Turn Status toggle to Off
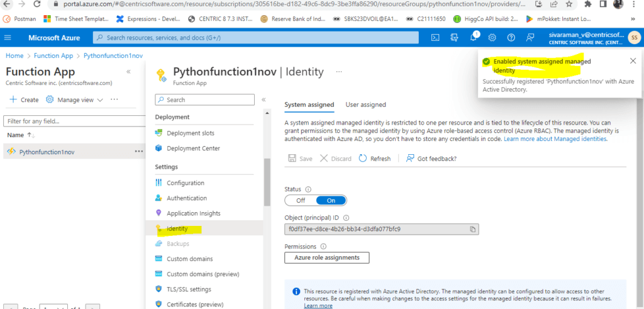 pos(301,201)
